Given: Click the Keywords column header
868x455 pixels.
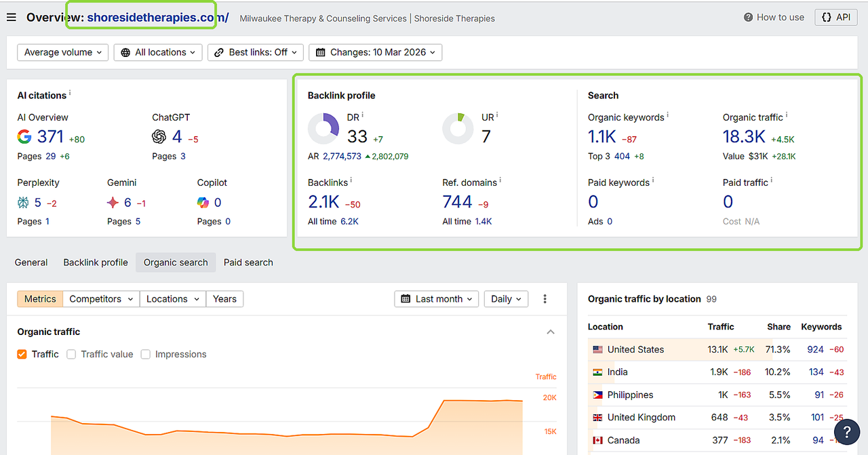Looking at the screenshot, I should pos(821,327).
